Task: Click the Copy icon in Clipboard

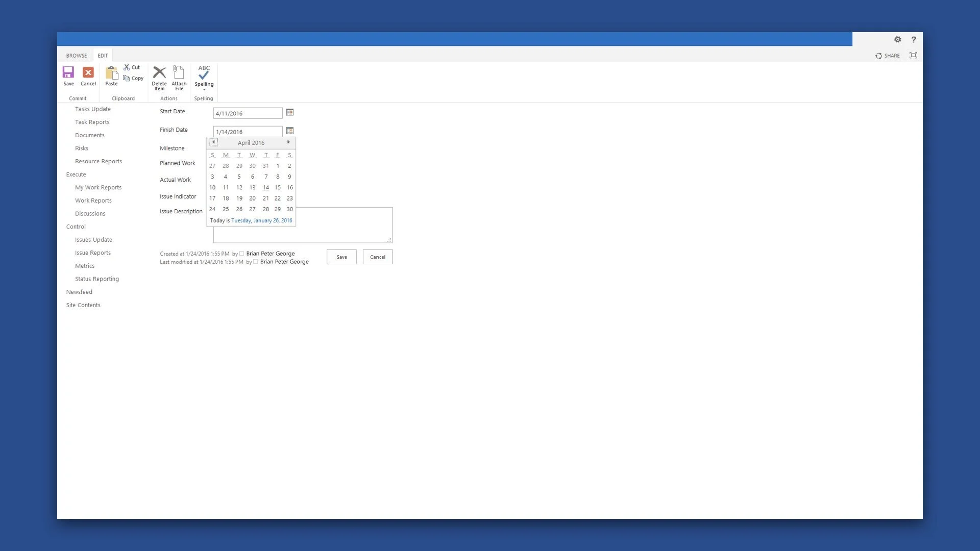Action: point(127,79)
